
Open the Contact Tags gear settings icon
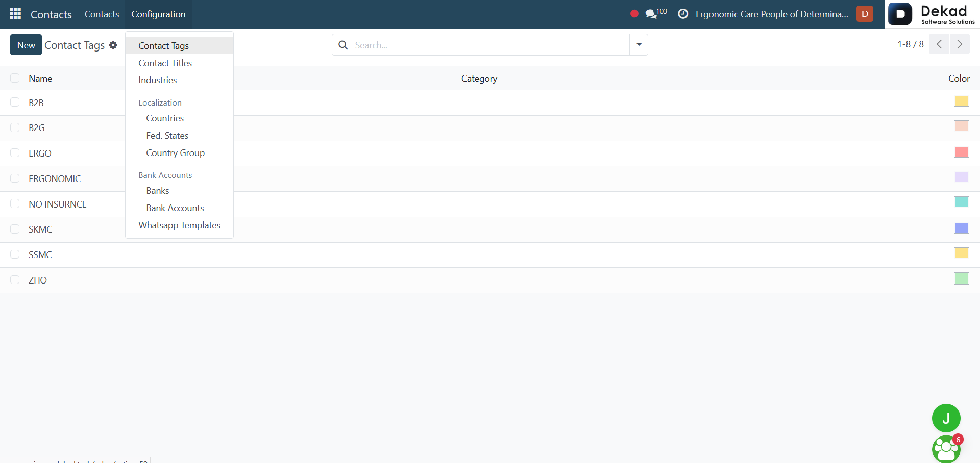pyautogui.click(x=113, y=45)
